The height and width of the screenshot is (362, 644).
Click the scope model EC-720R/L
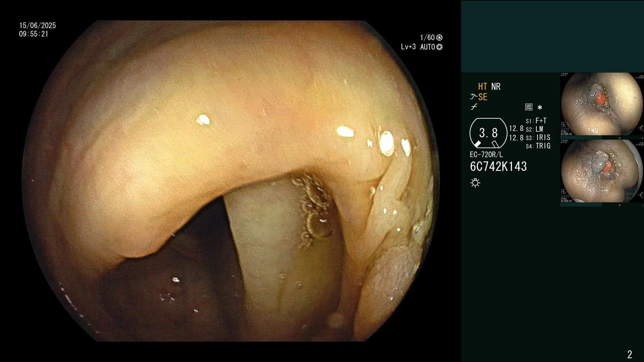point(486,155)
